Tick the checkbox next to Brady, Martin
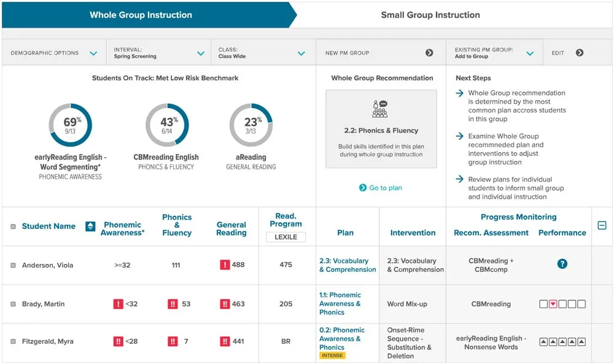 click(14, 304)
